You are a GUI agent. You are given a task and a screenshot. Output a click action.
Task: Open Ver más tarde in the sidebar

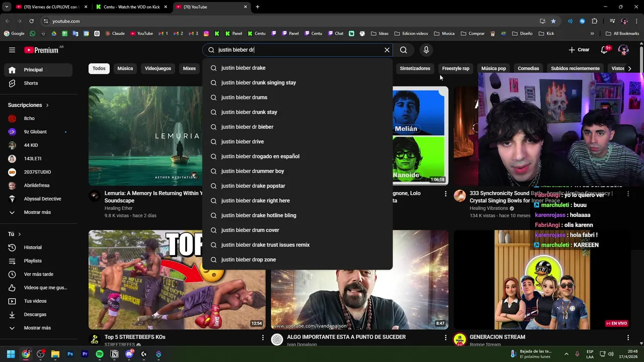tap(39, 274)
